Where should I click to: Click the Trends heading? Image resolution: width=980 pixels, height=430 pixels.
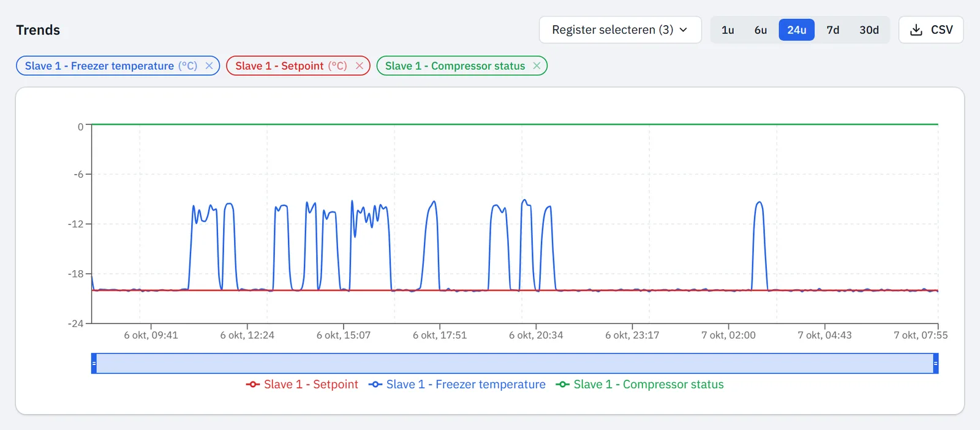tap(38, 30)
